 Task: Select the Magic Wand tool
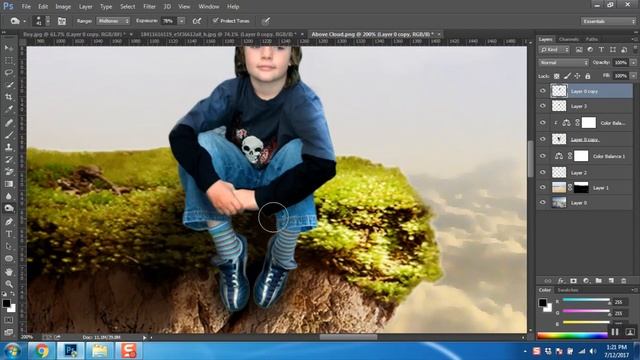coord(9,85)
